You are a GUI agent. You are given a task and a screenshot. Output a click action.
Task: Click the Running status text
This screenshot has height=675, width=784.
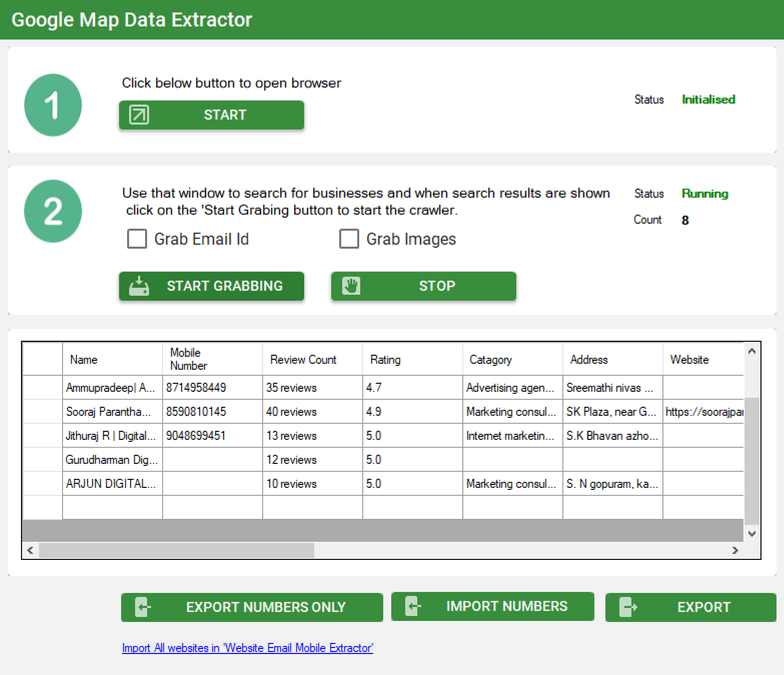[x=705, y=193]
